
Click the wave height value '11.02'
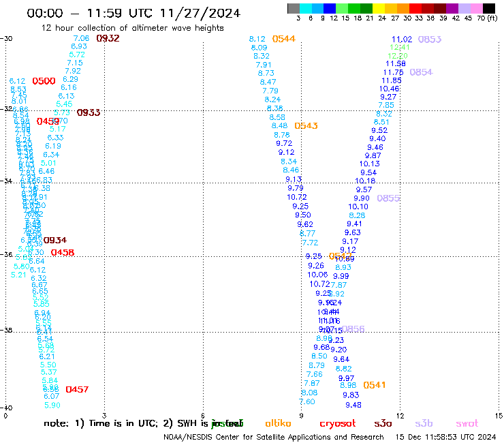(401, 40)
